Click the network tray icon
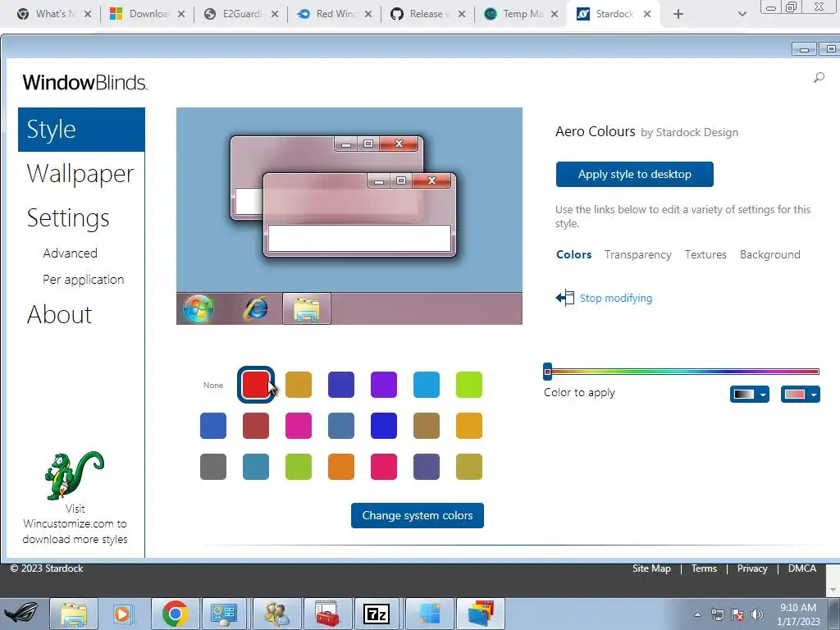This screenshot has width=840, height=630. [x=717, y=614]
